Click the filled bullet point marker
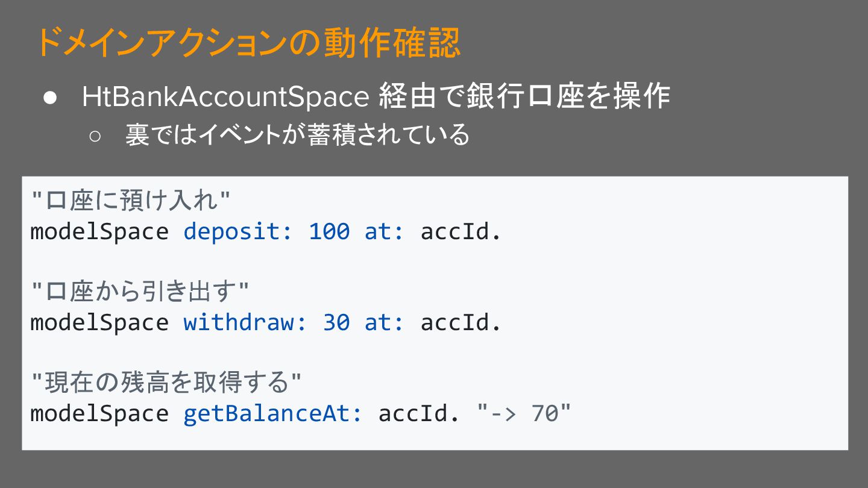This screenshot has height=488, width=868. click(x=51, y=98)
